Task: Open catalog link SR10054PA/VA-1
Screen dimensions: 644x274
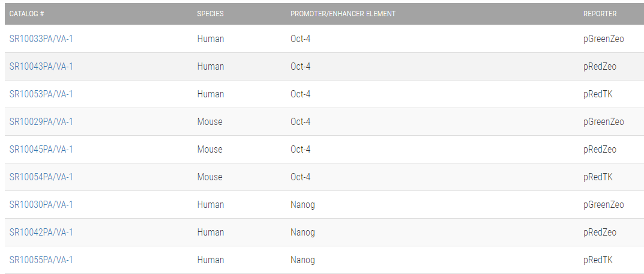Action: [41, 177]
